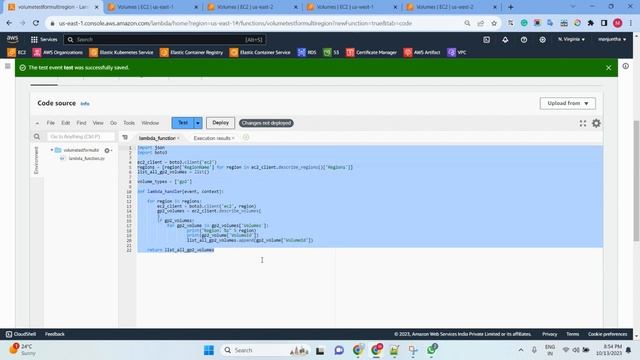Open the AWS support help icon
This screenshot has width=640, height=360.
click(524, 40)
